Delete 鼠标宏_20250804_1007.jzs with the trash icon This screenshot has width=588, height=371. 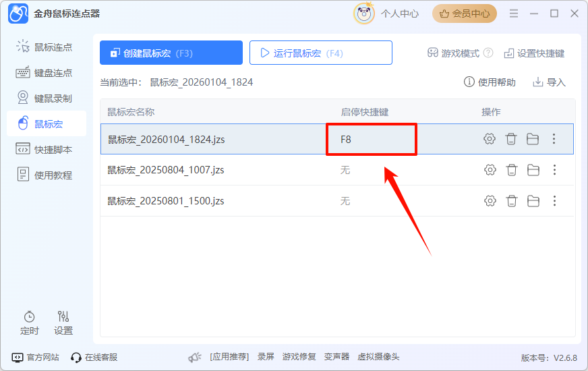click(x=512, y=170)
